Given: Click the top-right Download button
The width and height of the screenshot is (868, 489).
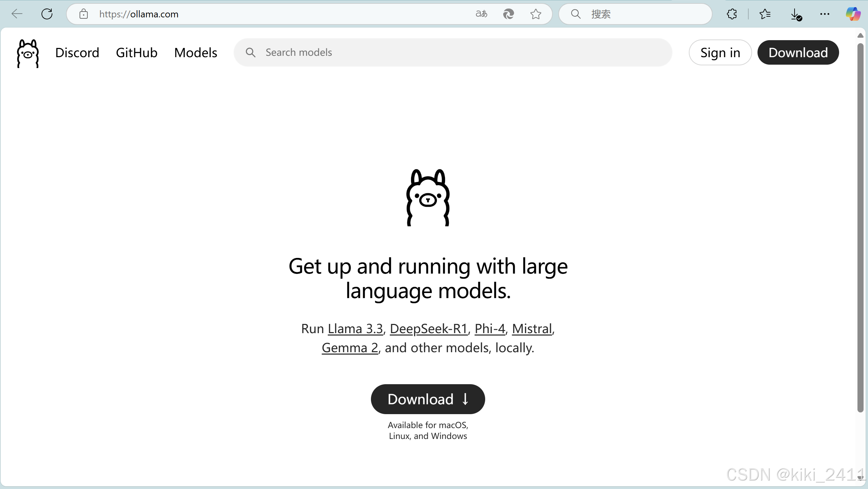Looking at the screenshot, I should click(798, 53).
